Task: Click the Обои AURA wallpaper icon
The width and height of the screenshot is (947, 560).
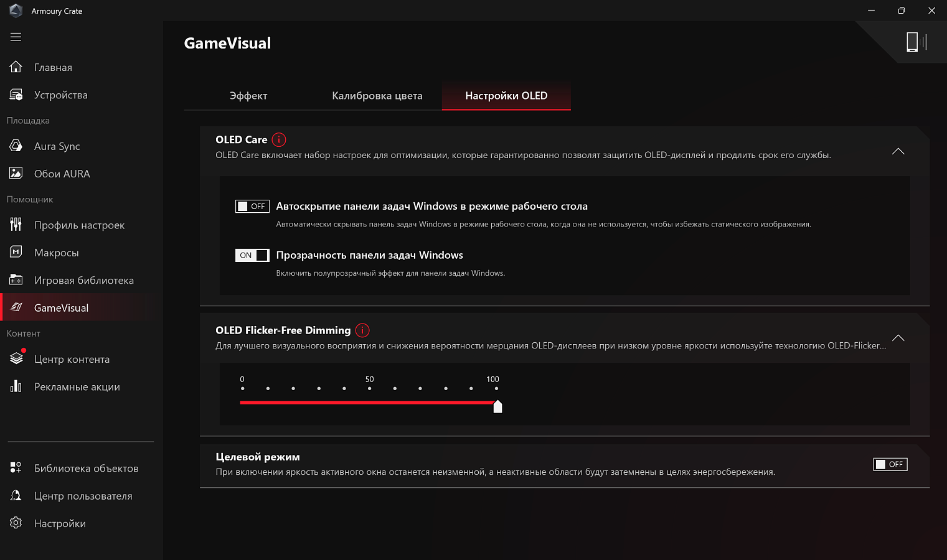Action: tap(16, 173)
